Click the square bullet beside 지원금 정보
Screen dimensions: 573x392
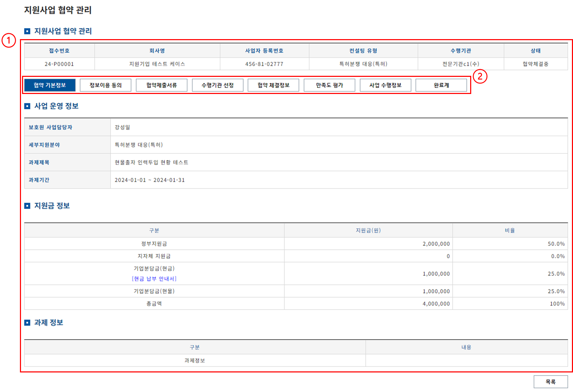[x=27, y=206]
